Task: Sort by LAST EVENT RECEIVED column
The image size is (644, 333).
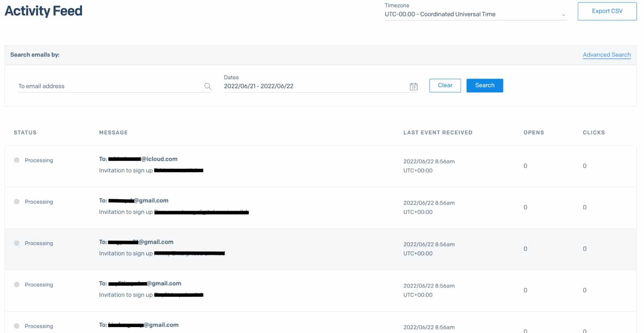Action: click(x=438, y=132)
